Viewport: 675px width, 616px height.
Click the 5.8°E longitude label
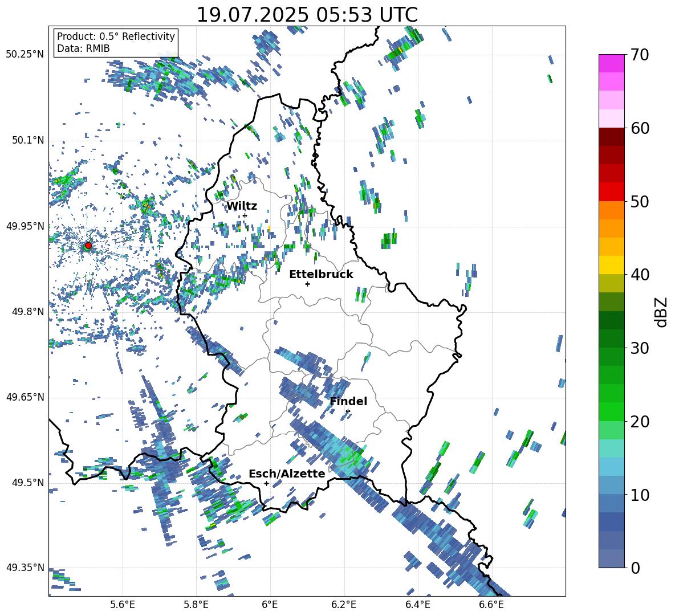click(196, 605)
